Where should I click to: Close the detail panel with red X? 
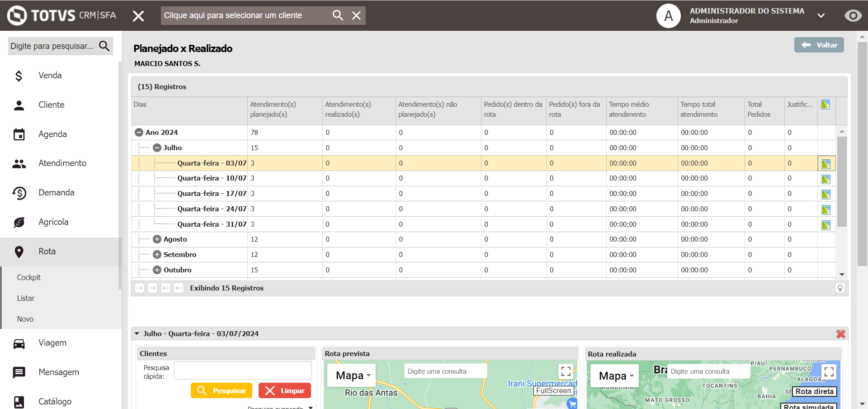pyautogui.click(x=841, y=334)
